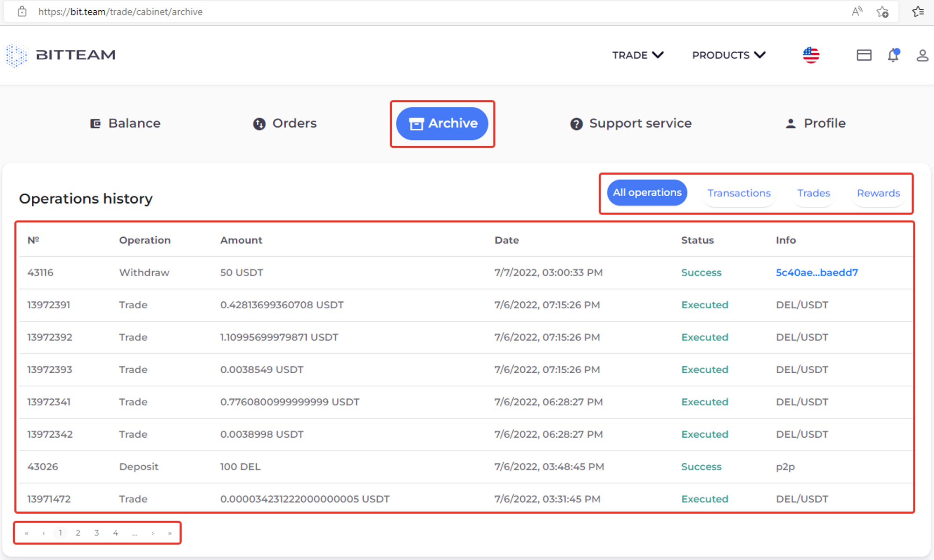Select the Archive tab
Screen dimensions: 934x560
pos(442,123)
